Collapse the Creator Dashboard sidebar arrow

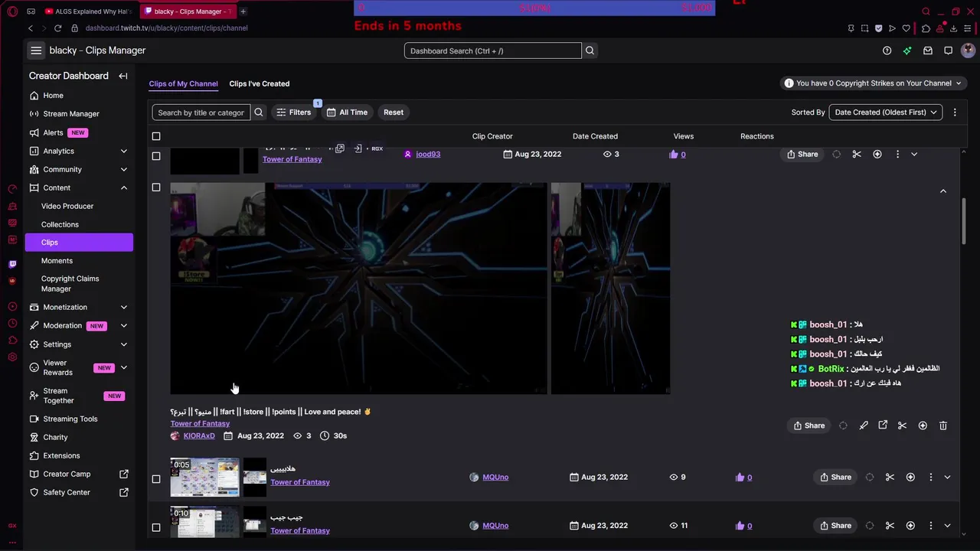[122, 76]
